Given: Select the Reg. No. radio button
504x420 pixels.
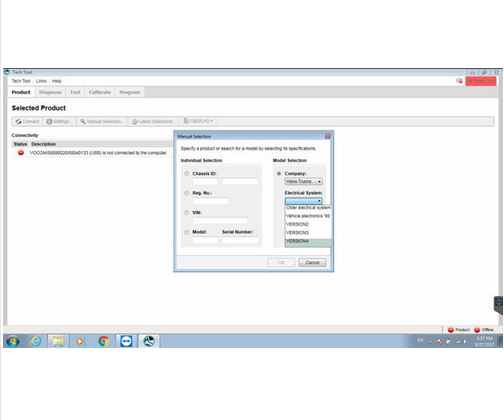Looking at the screenshot, I should tap(187, 193).
